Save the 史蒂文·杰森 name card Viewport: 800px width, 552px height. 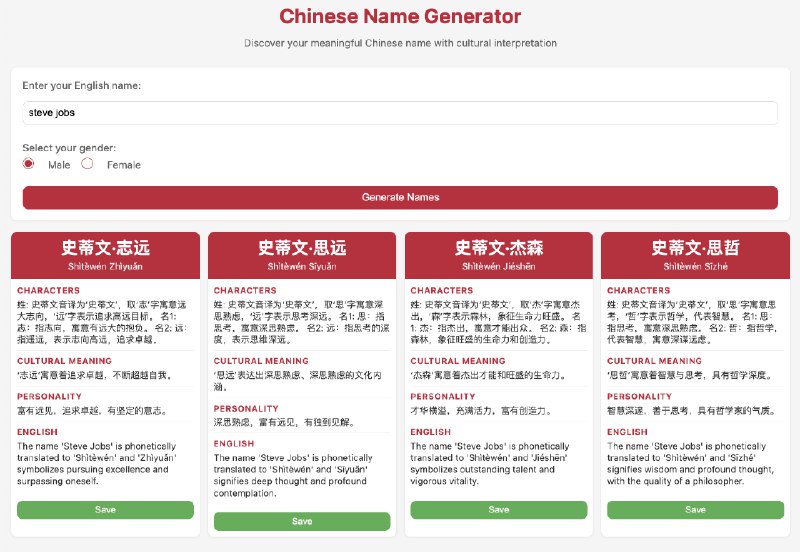pyautogui.click(x=498, y=510)
